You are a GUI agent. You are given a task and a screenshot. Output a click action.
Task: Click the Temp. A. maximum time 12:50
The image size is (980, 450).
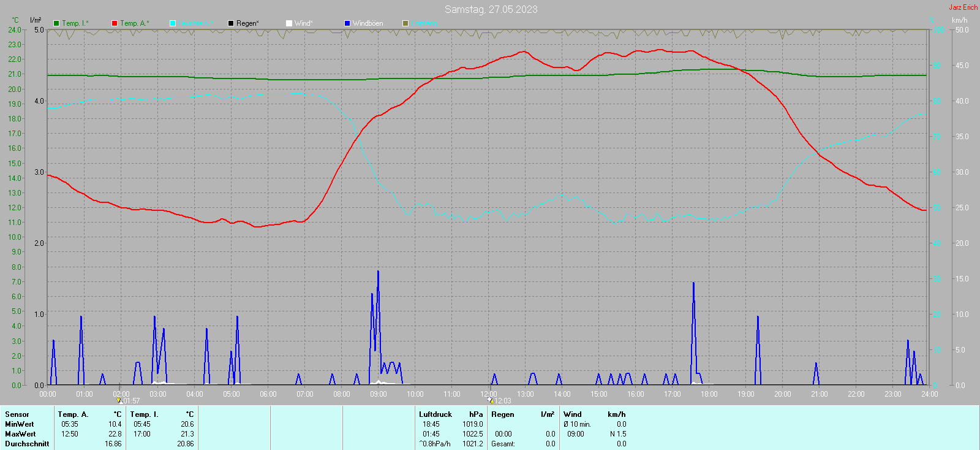point(70,434)
